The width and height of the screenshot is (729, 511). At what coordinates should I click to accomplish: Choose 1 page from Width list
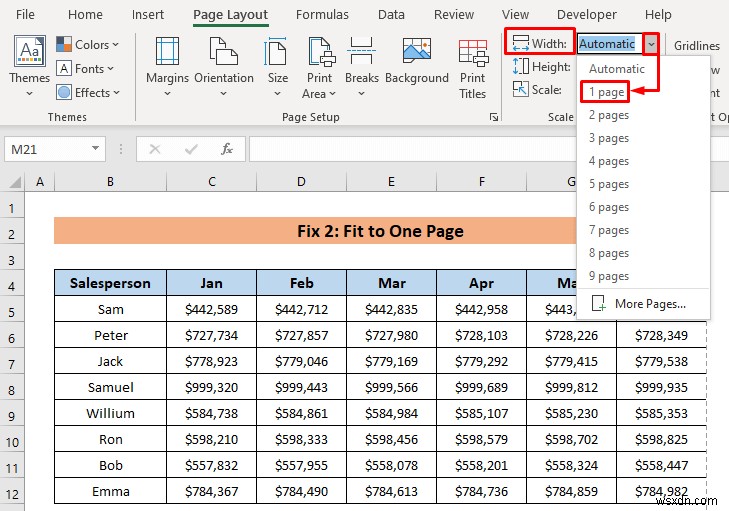pyautogui.click(x=607, y=92)
